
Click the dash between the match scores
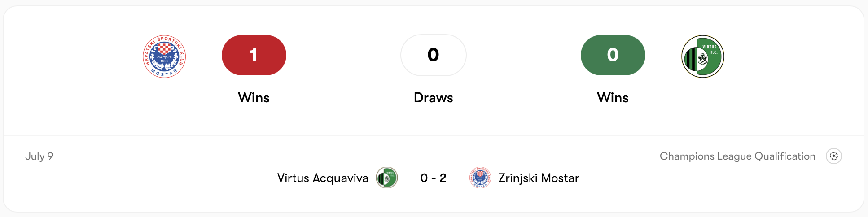tap(434, 178)
